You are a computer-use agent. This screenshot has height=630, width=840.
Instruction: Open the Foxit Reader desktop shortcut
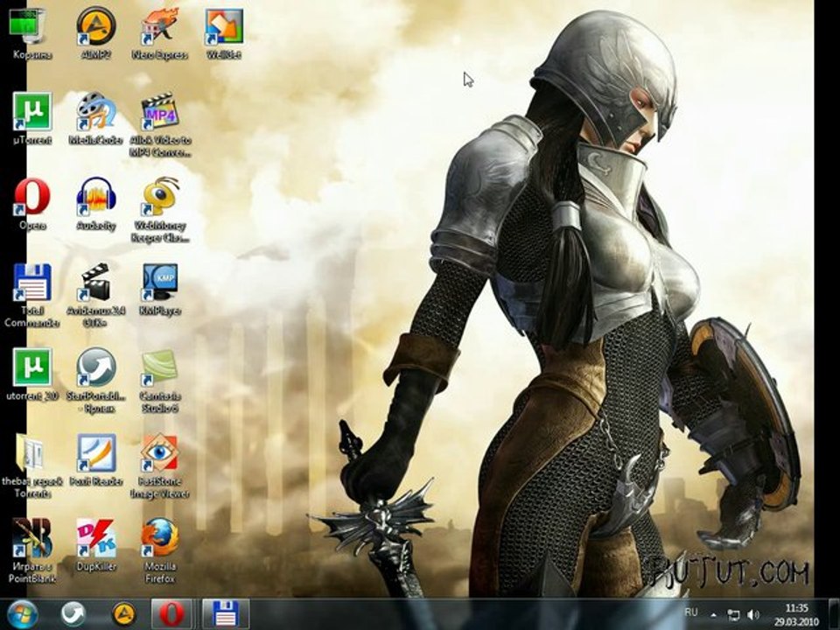tap(96, 459)
